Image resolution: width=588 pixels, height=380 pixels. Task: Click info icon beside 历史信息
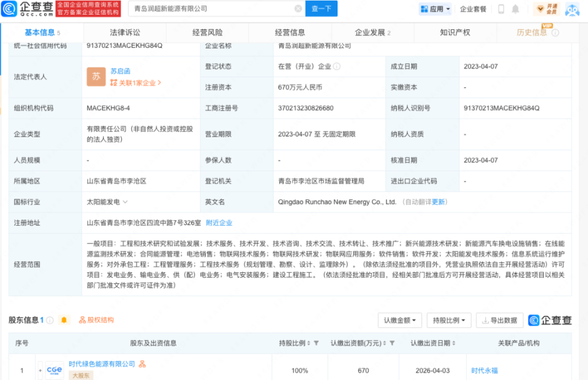(556, 32)
